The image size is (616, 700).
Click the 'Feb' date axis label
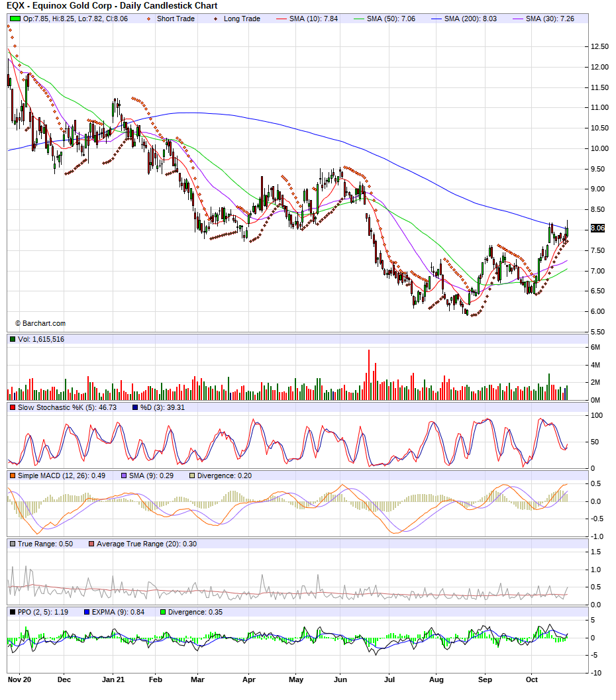click(156, 680)
